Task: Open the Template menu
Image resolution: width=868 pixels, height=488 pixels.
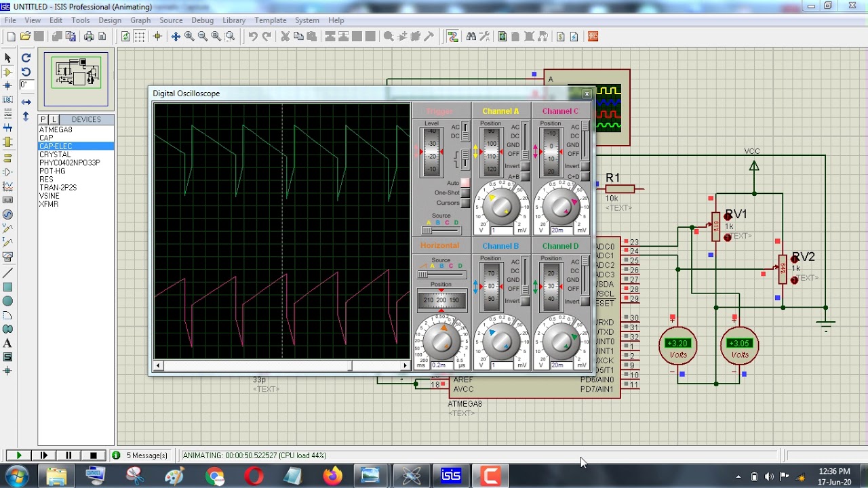Action: pyautogui.click(x=271, y=20)
